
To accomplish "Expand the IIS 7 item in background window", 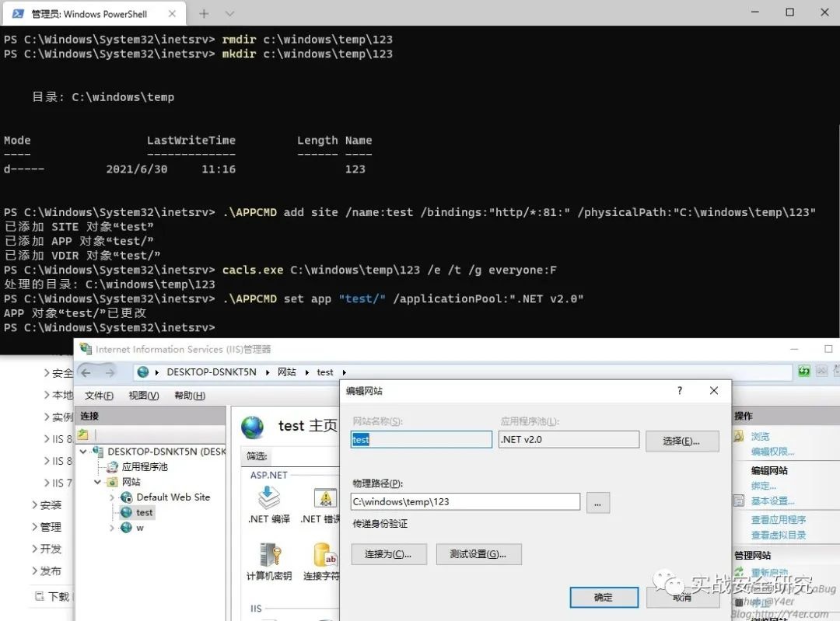I will (46, 483).
